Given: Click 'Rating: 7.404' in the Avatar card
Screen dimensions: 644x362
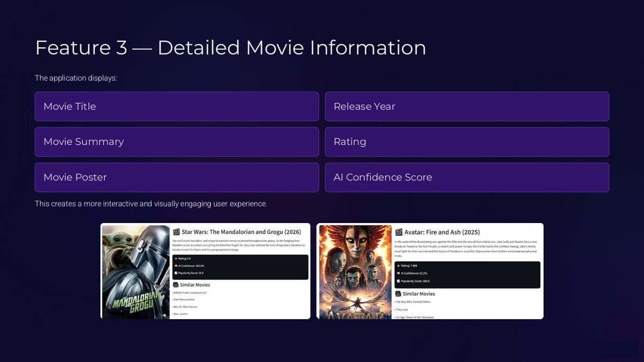Looking at the screenshot, I should tap(409, 265).
